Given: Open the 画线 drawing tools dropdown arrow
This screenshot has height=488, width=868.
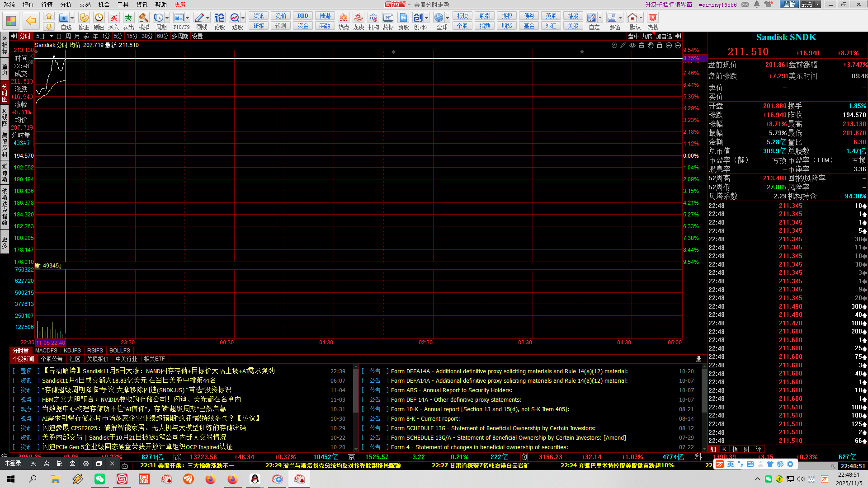Looking at the screenshot, I should (208, 18).
